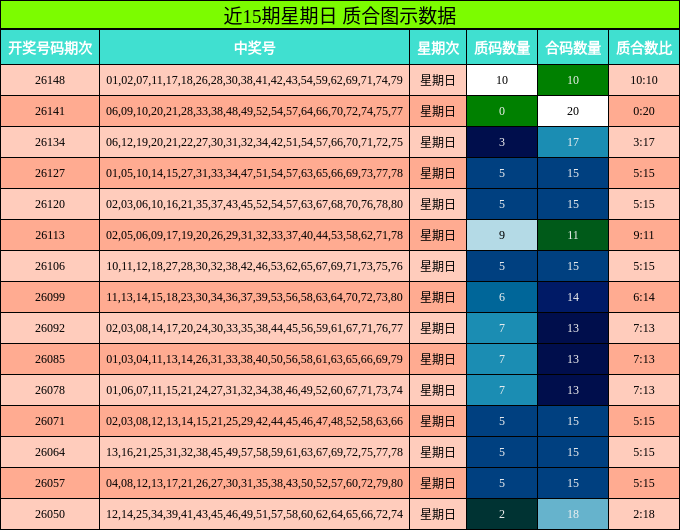
Task: Click the 合码数量 column header
Action: click(573, 47)
